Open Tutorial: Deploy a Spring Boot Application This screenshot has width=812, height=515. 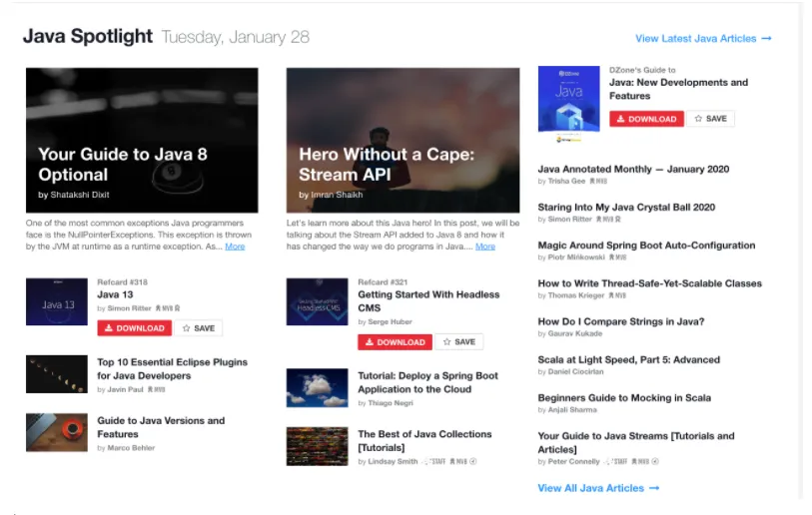[x=427, y=382]
